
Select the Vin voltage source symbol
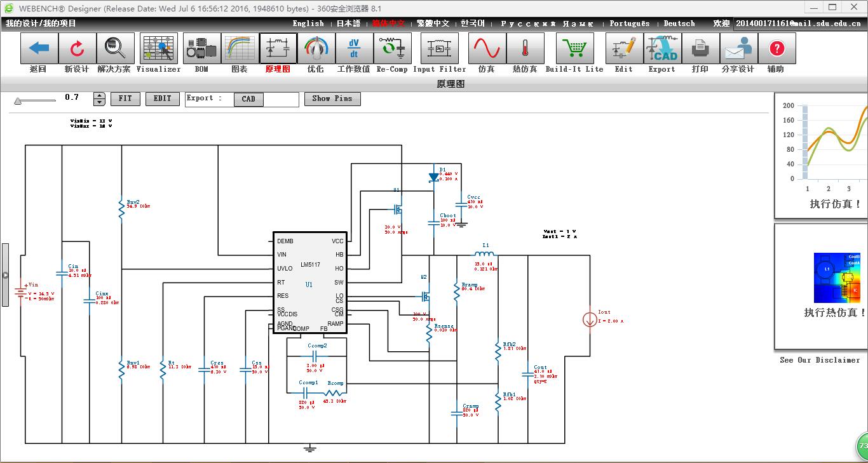click(x=20, y=293)
